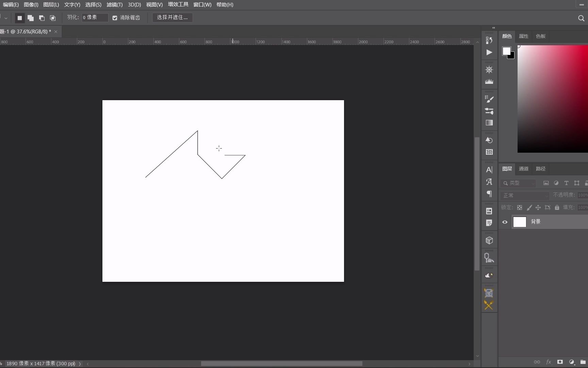
Task: Expand the tool preset picker arrow
Action: tap(6, 18)
